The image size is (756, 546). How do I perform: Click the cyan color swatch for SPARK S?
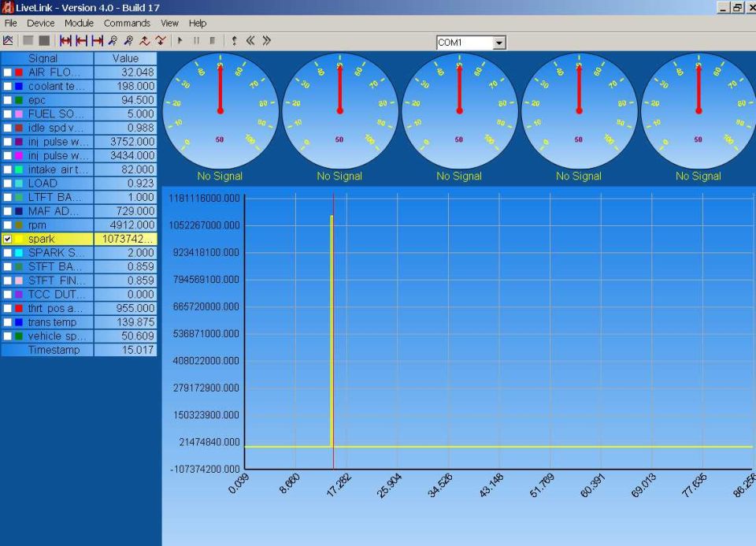coord(19,253)
